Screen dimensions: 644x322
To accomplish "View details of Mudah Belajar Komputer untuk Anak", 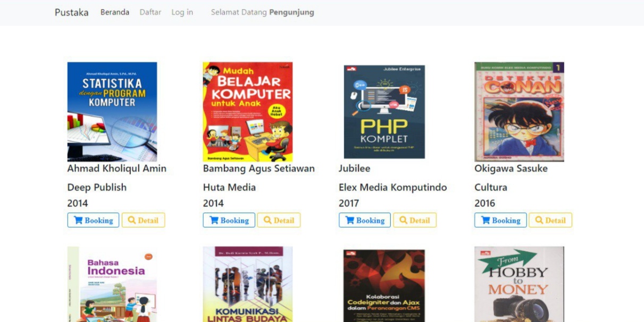I will pos(279,220).
